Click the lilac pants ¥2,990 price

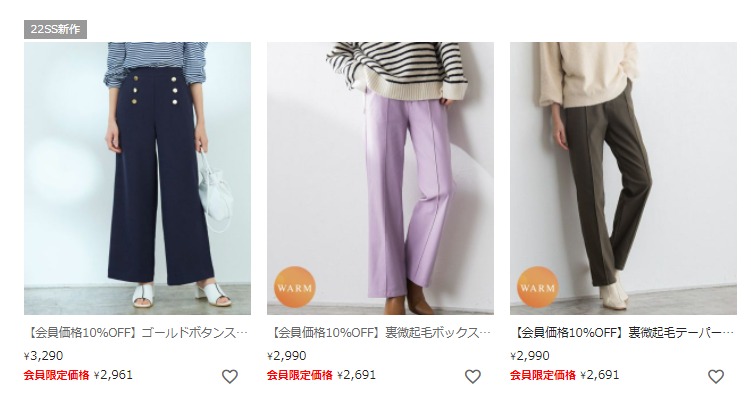(286, 356)
